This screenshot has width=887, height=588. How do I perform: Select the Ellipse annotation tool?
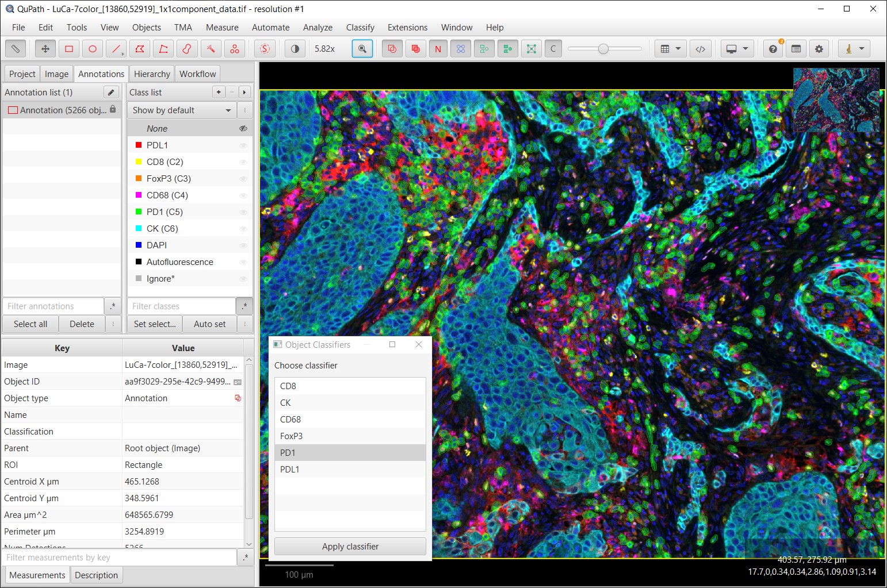tap(93, 49)
